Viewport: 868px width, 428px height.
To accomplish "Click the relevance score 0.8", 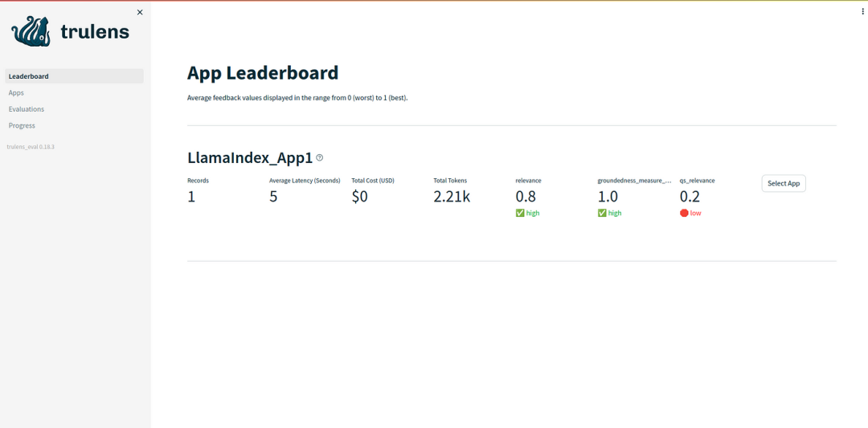I will coord(526,196).
